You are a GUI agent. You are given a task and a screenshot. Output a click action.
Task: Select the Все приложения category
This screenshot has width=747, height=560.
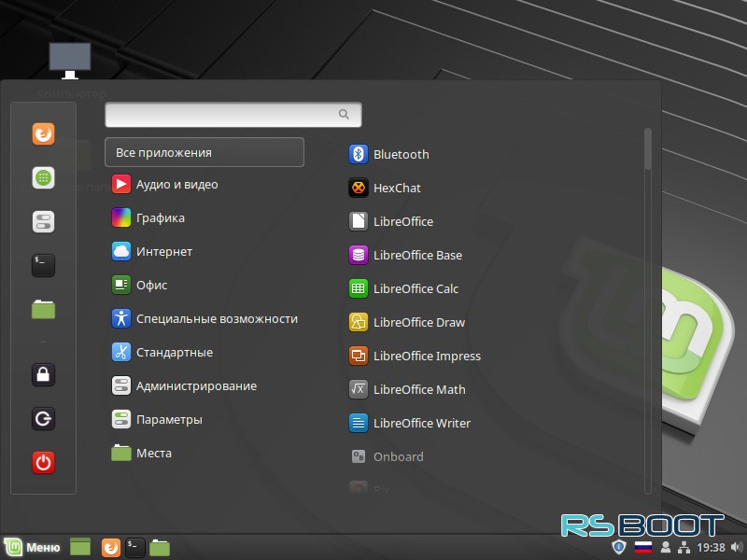pos(204,152)
